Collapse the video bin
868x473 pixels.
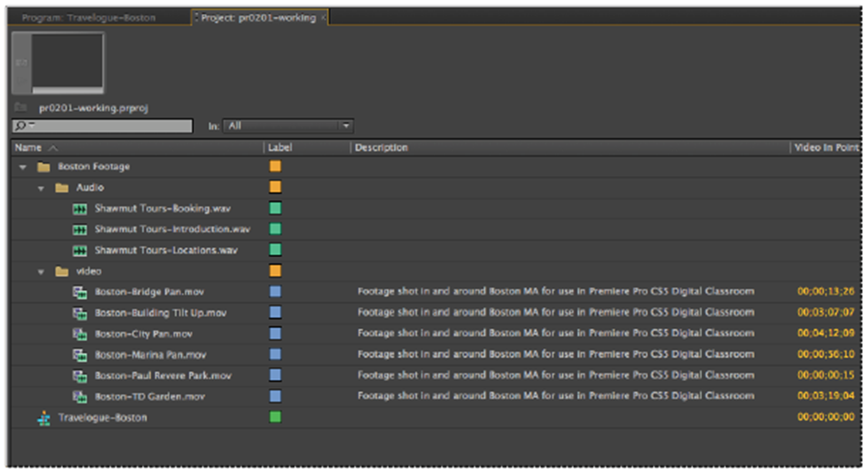pos(41,272)
